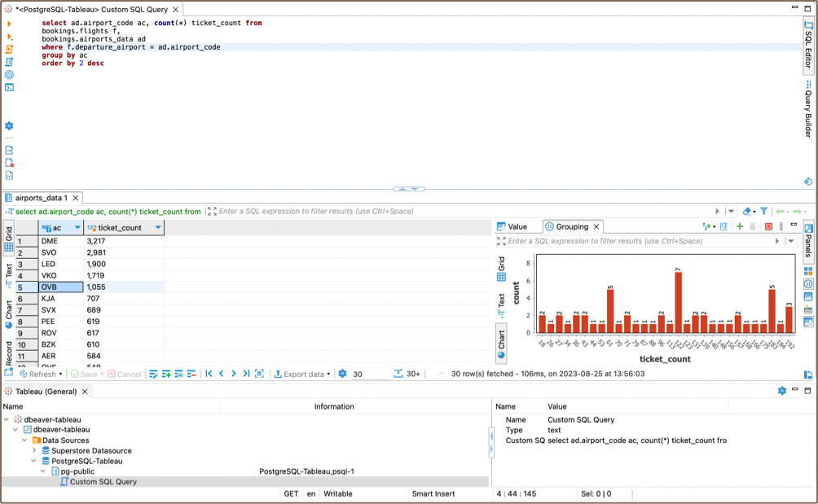Open the SQL terminal console icon
The width and height of the screenshot is (818, 504).
point(9,87)
